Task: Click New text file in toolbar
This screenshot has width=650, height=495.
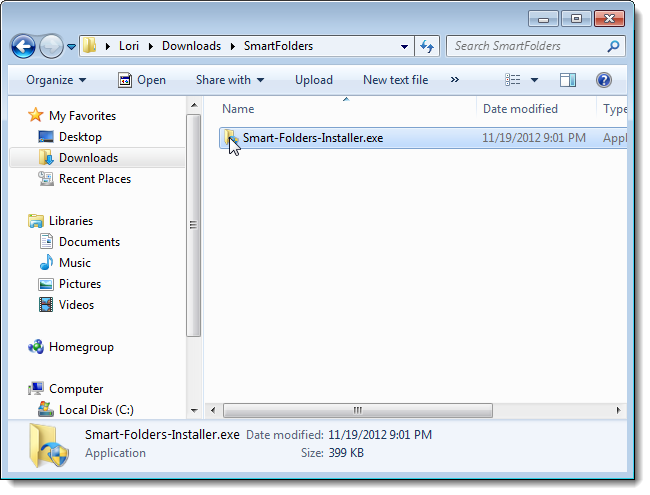Action: (395, 80)
